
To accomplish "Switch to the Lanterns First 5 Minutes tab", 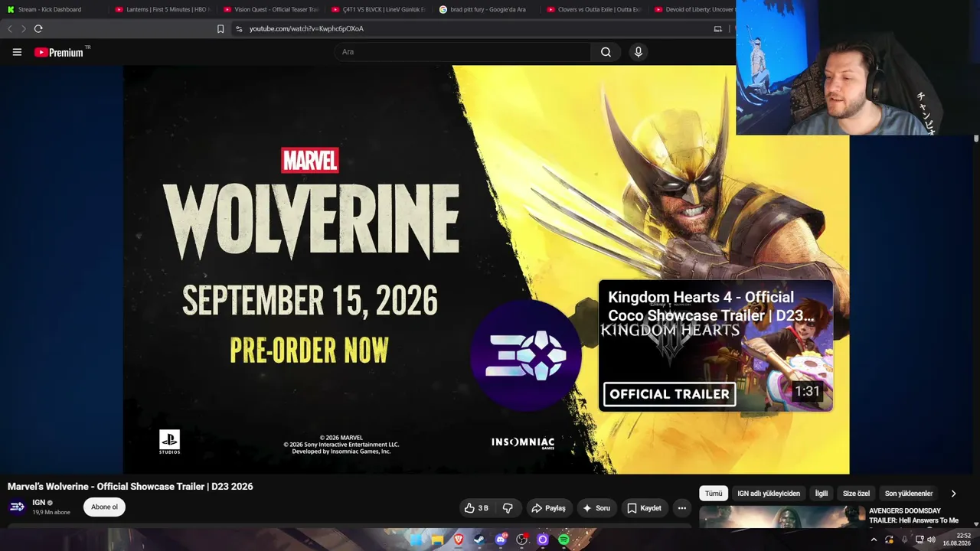I will click(162, 9).
